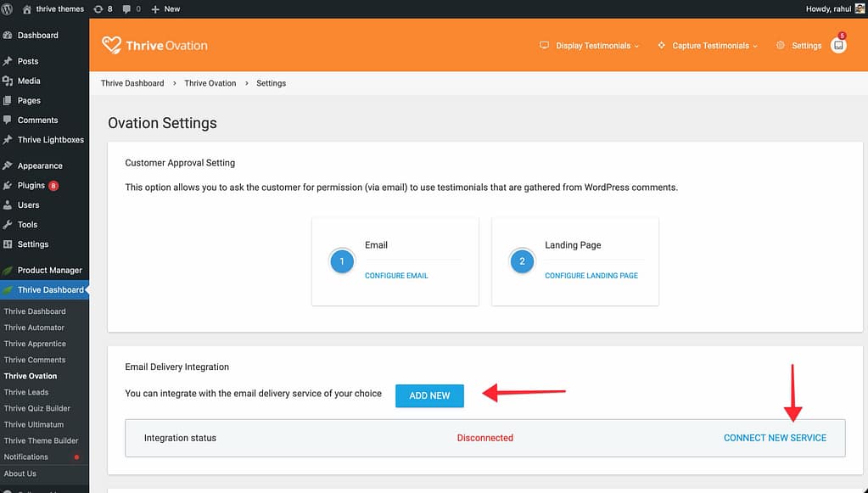868x493 pixels.
Task: Go to Appearance in the sidebar
Action: (40, 165)
